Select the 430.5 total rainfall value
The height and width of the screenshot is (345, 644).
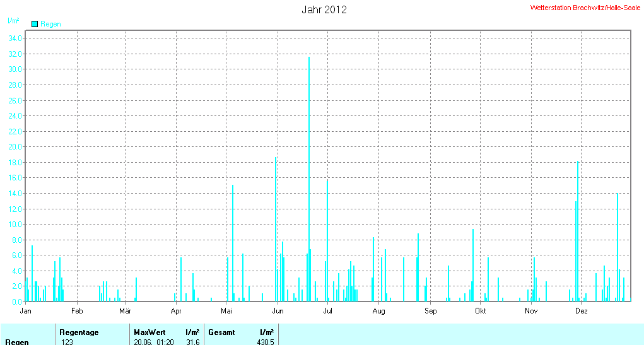(x=265, y=342)
